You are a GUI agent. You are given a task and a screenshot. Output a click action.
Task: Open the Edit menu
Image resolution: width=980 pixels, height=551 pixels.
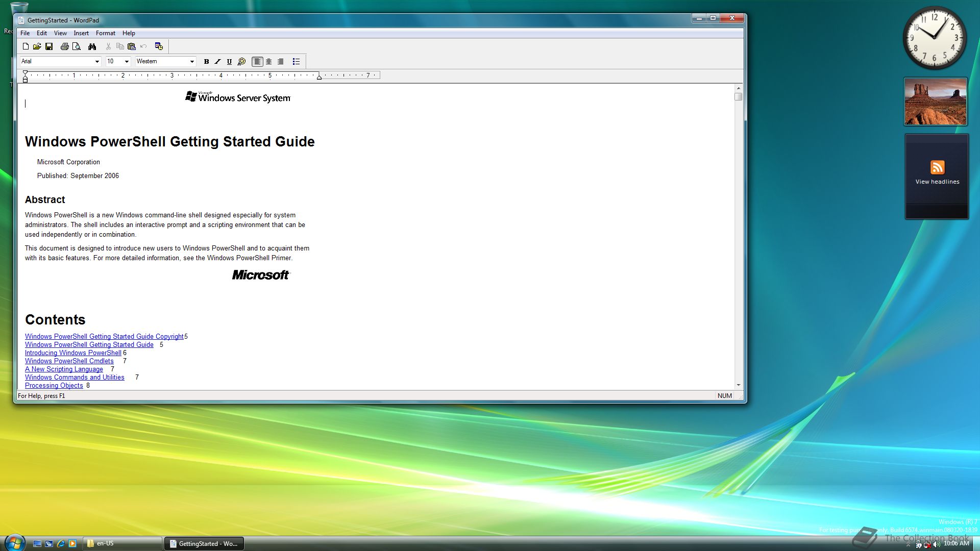click(42, 33)
